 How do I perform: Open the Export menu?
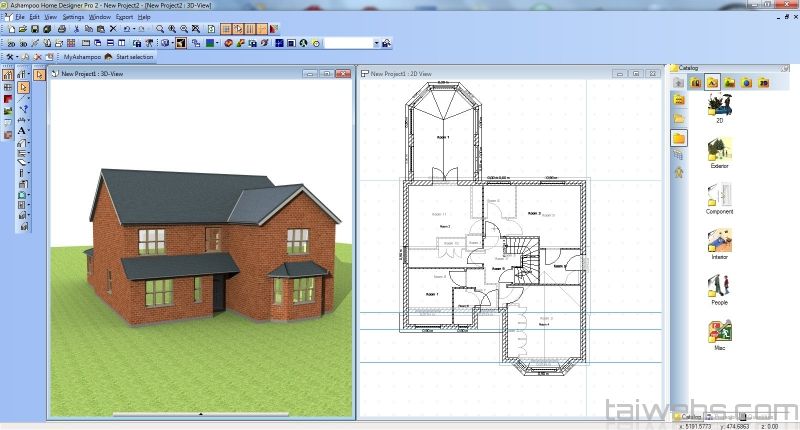click(x=124, y=17)
